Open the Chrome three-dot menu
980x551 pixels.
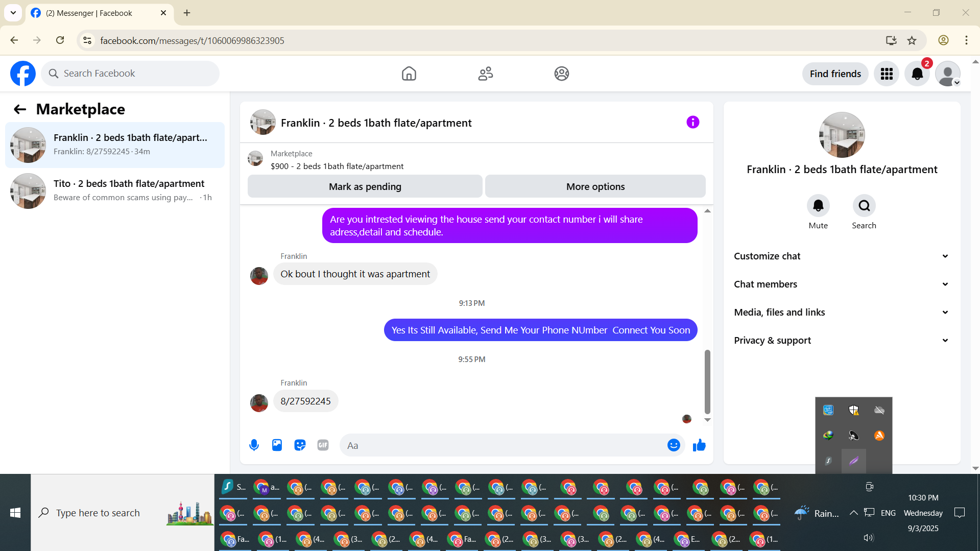(x=966, y=40)
